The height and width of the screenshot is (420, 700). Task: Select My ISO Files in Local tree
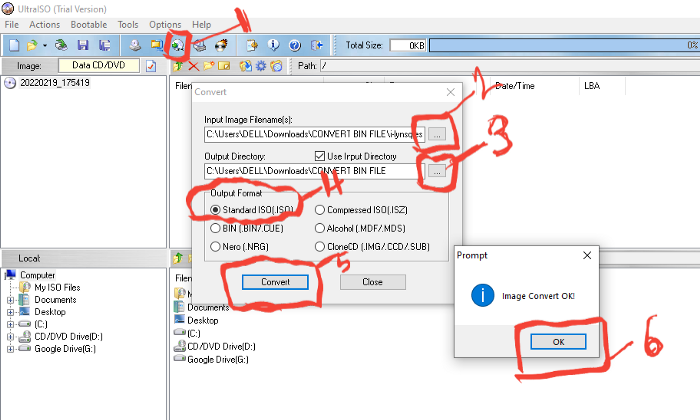(x=57, y=287)
